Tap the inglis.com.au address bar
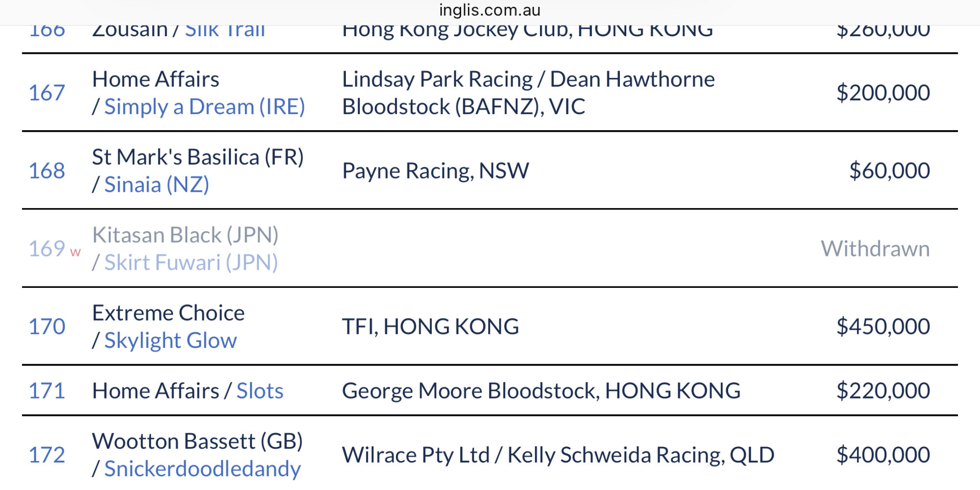This screenshot has width=980, height=490. tap(490, 10)
